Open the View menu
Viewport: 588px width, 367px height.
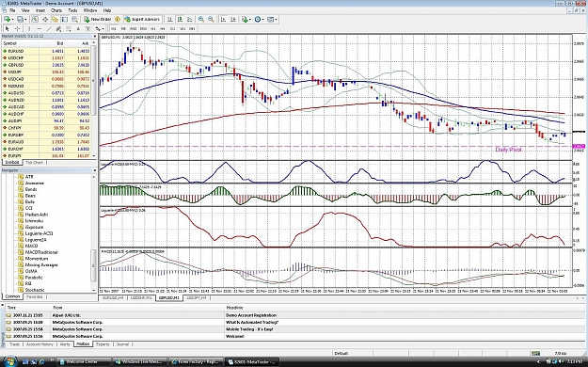(25, 10)
